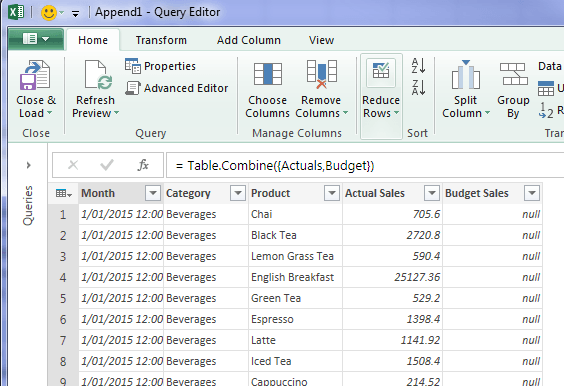Image resolution: width=564 pixels, height=386 pixels.
Task: Sort descending Z to A
Action: 418,87
